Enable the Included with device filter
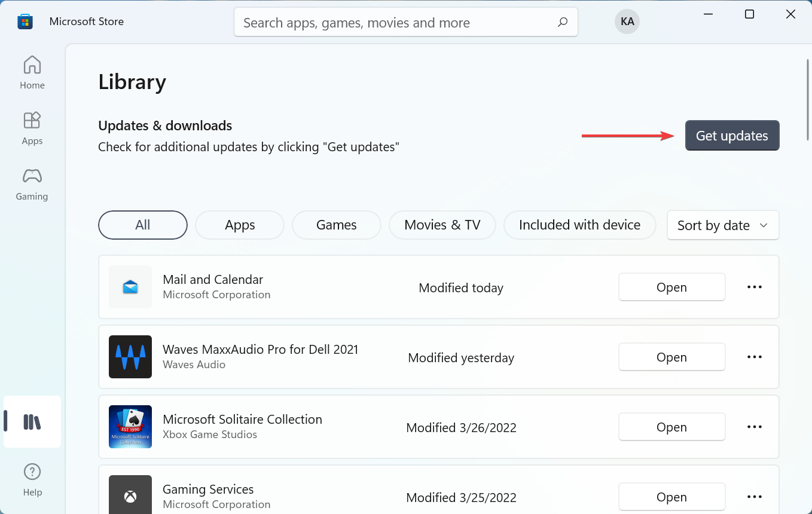 [x=579, y=225]
